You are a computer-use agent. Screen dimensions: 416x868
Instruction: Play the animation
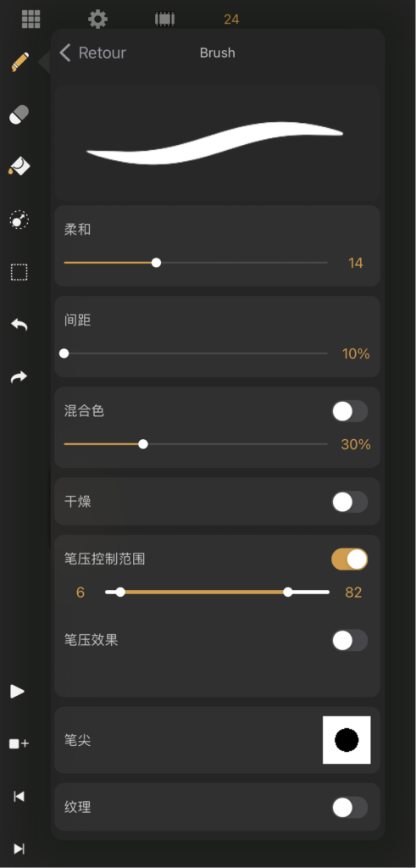(18, 692)
